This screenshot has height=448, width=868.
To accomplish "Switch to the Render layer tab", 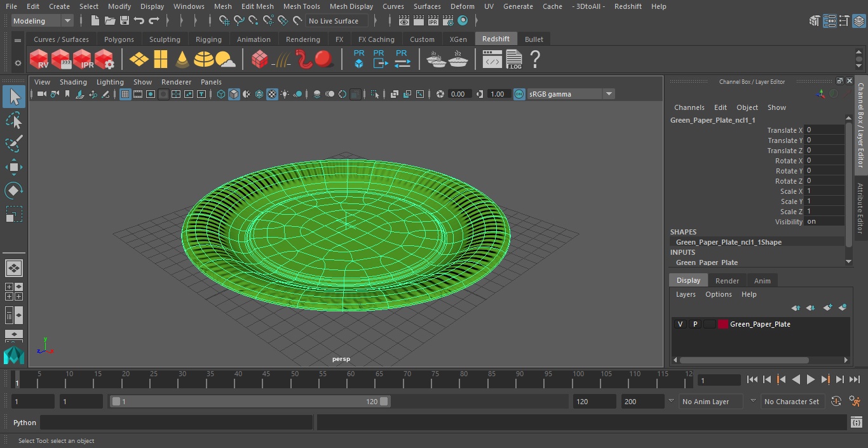I will point(727,281).
